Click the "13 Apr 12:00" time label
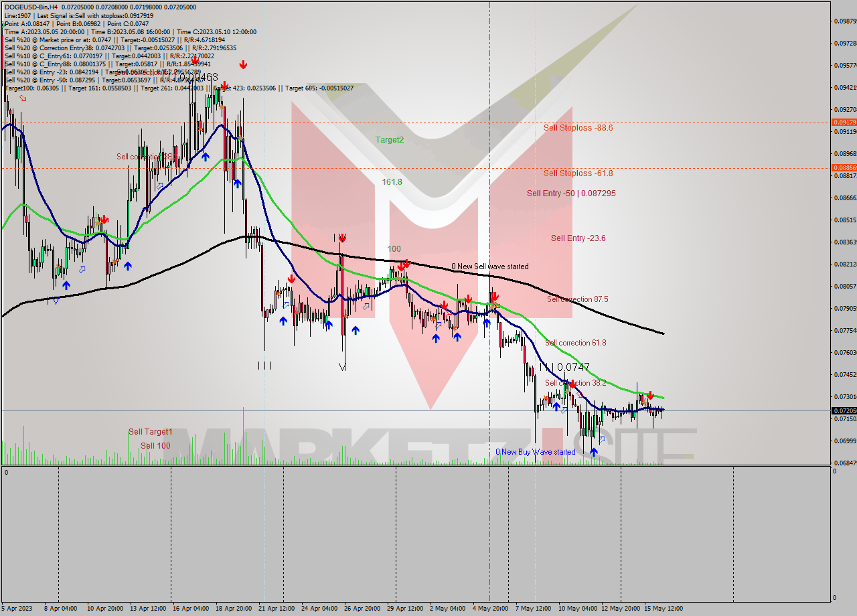Screen dimensions: 857x616 [x=149, y=609]
